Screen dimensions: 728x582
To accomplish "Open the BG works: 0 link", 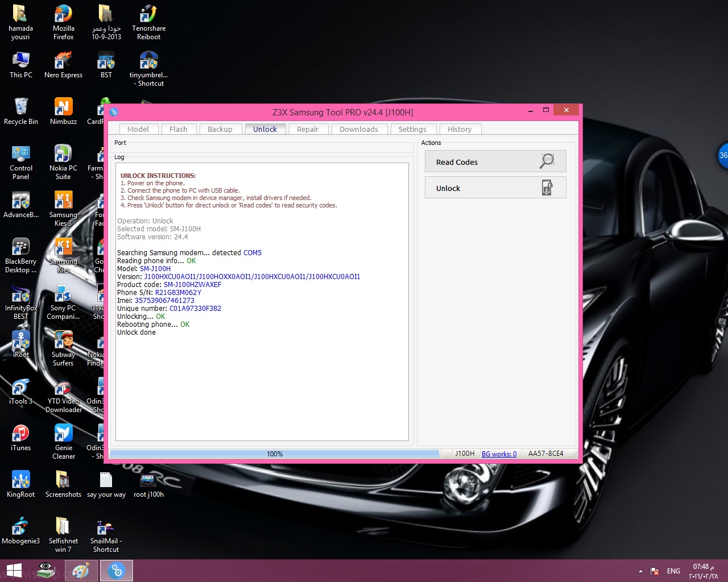I will click(499, 454).
